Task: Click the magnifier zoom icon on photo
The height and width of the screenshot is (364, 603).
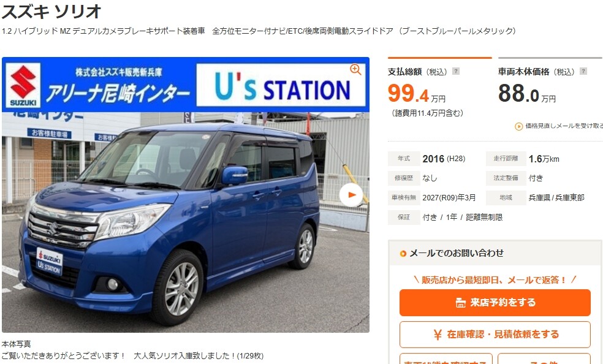Action: point(355,70)
